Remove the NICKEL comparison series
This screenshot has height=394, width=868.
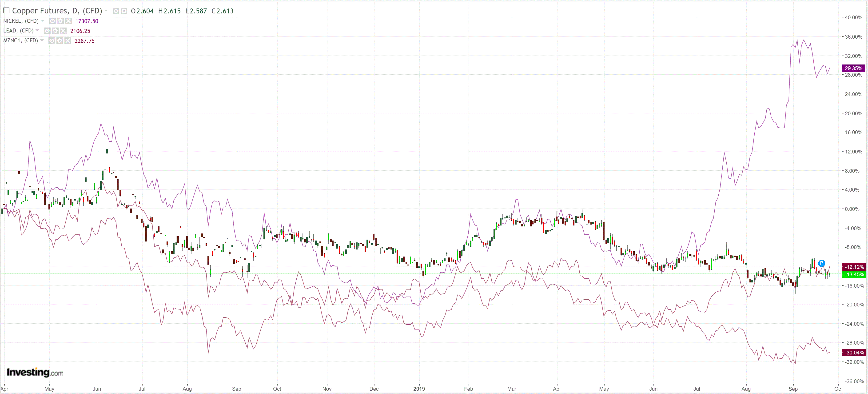click(x=68, y=21)
